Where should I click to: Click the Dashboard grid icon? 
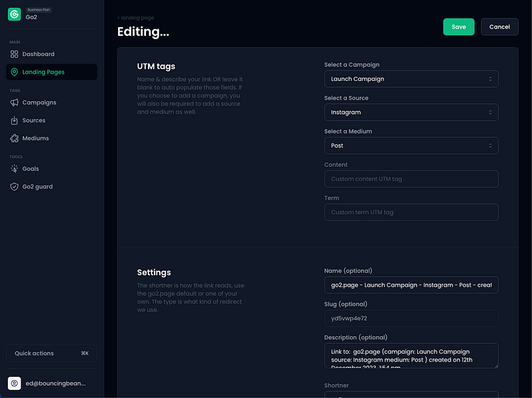(x=15, y=54)
